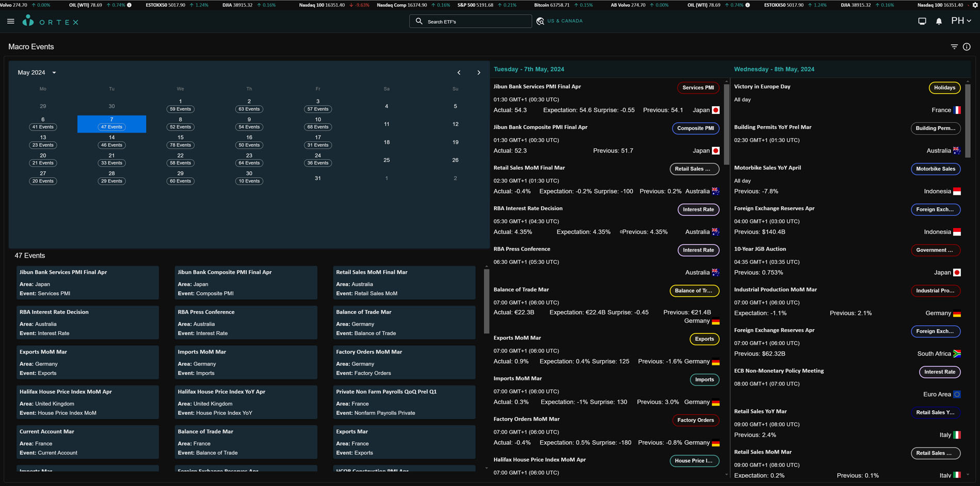Click info icon beside OIL (WTI) ticker

pos(129,5)
